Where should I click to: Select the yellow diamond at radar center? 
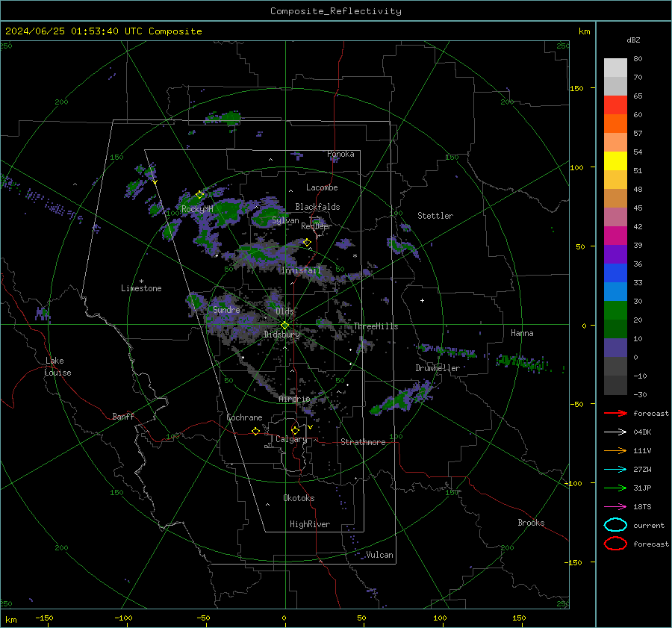[284, 326]
